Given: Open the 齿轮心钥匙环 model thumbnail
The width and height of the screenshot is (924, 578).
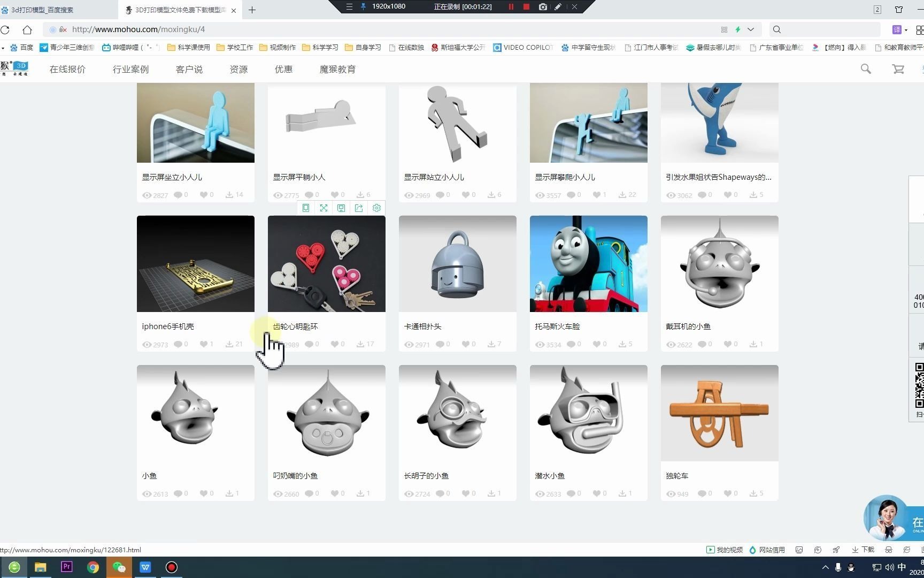Looking at the screenshot, I should click(x=327, y=264).
